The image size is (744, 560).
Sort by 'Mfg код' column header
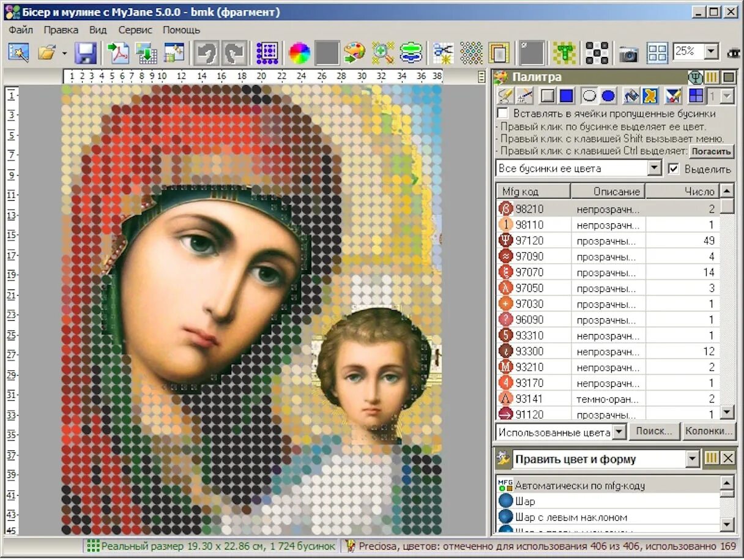(533, 192)
